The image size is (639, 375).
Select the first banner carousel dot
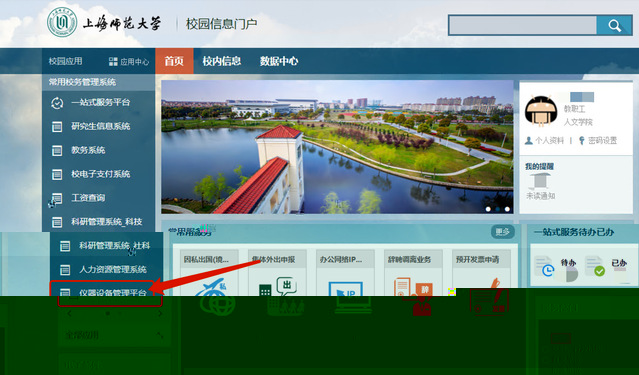[x=488, y=209]
